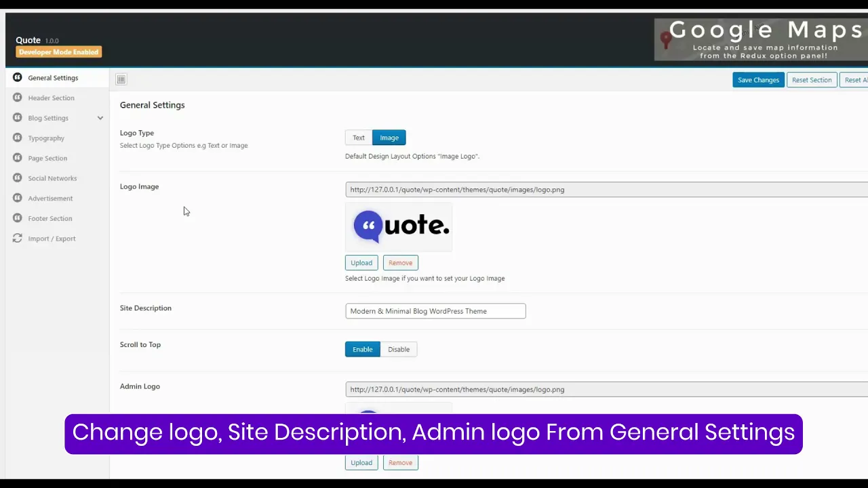The height and width of the screenshot is (488, 868).
Task: Click the Advertisement sidebar icon
Action: (x=18, y=198)
